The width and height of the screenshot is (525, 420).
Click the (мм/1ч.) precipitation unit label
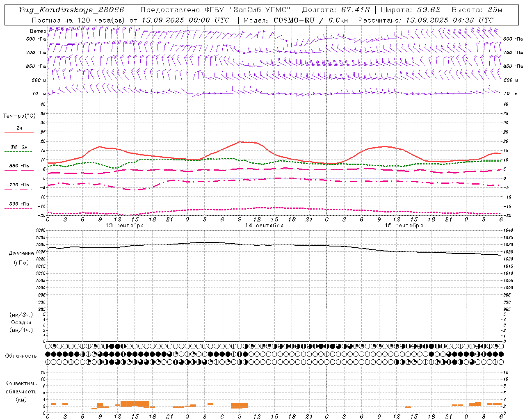[x=21, y=330]
